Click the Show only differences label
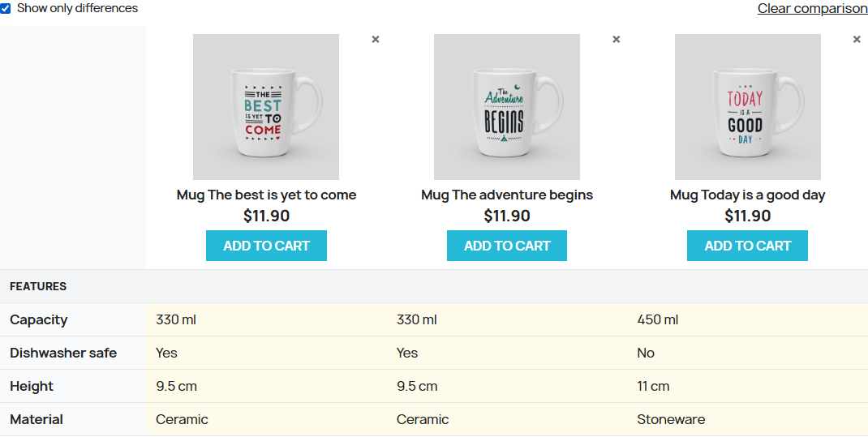Viewport: 868px width, 437px height. pos(78,8)
